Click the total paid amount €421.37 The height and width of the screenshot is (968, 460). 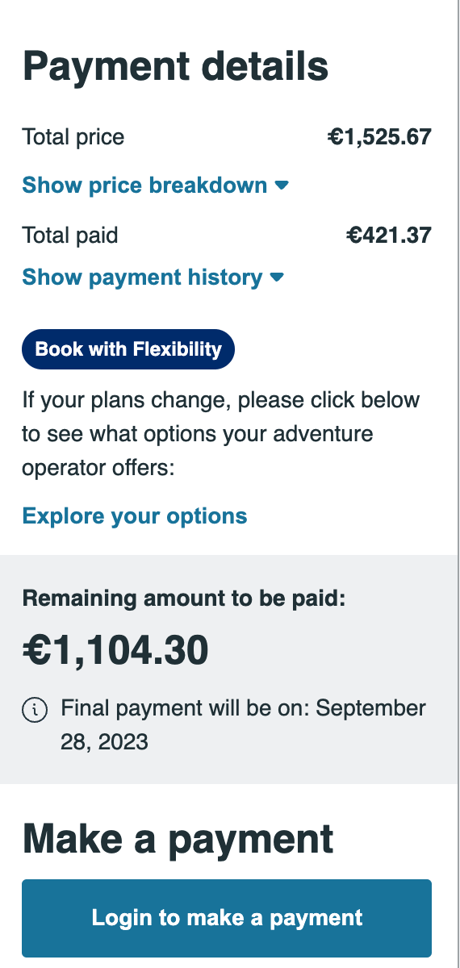[x=388, y=235]
